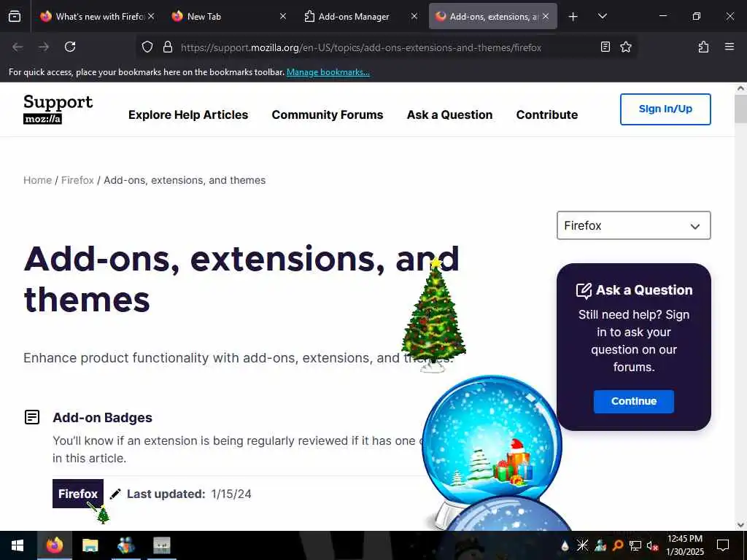This screenshot has width=747, height=560.
Task: Click the Christmas tree desktop decoration
Action: pyautogui.click(x=434, y=314)
